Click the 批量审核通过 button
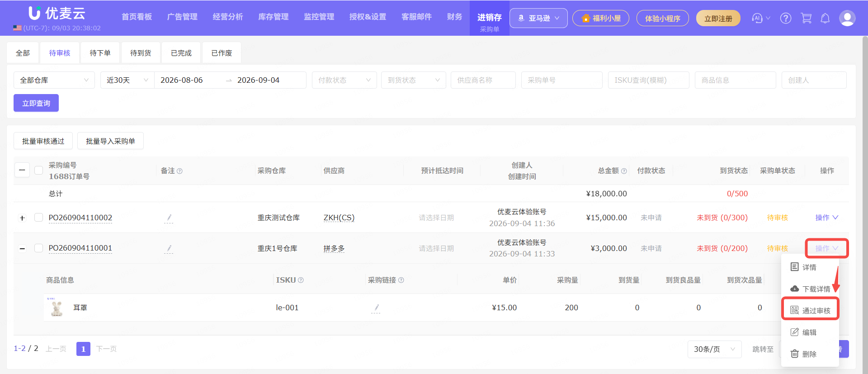 coord(43,141)
